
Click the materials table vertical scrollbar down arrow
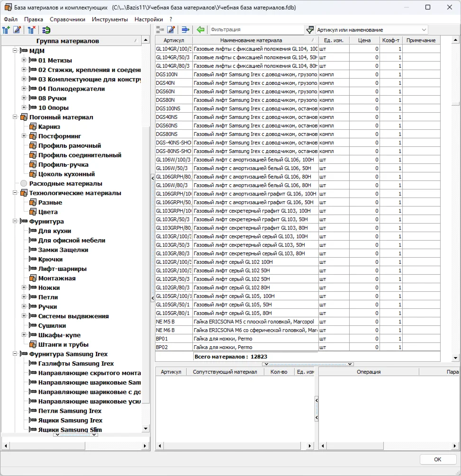coord(455,358)
